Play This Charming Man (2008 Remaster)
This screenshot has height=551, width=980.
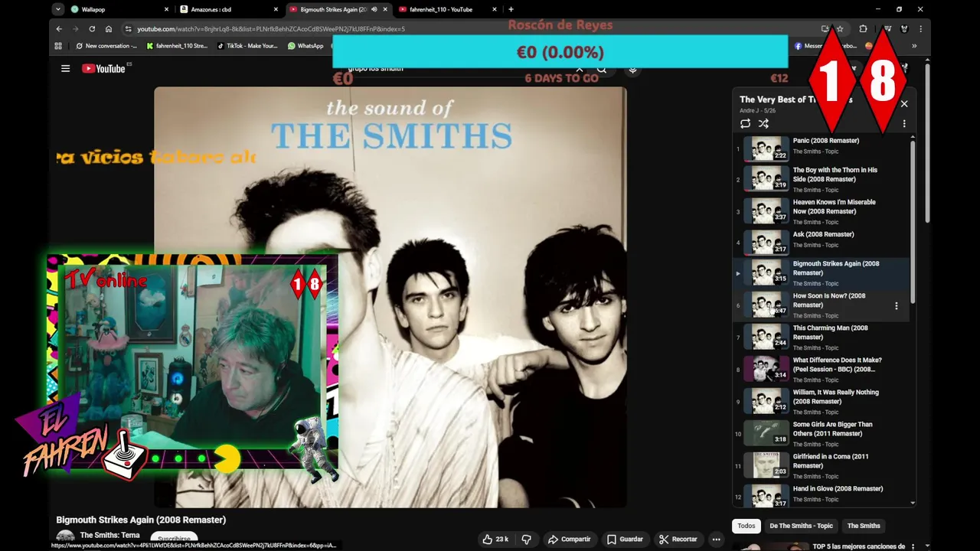pos(821,337)
